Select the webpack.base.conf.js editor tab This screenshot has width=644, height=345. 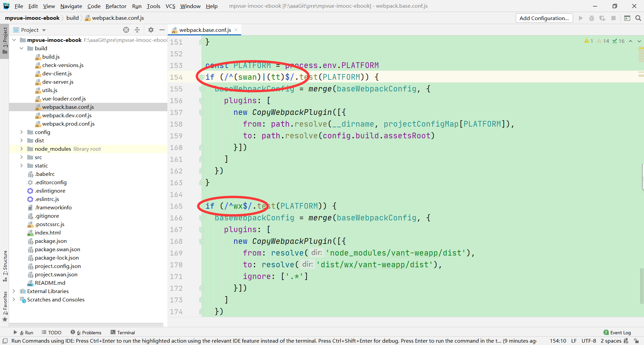pos(205,30)
